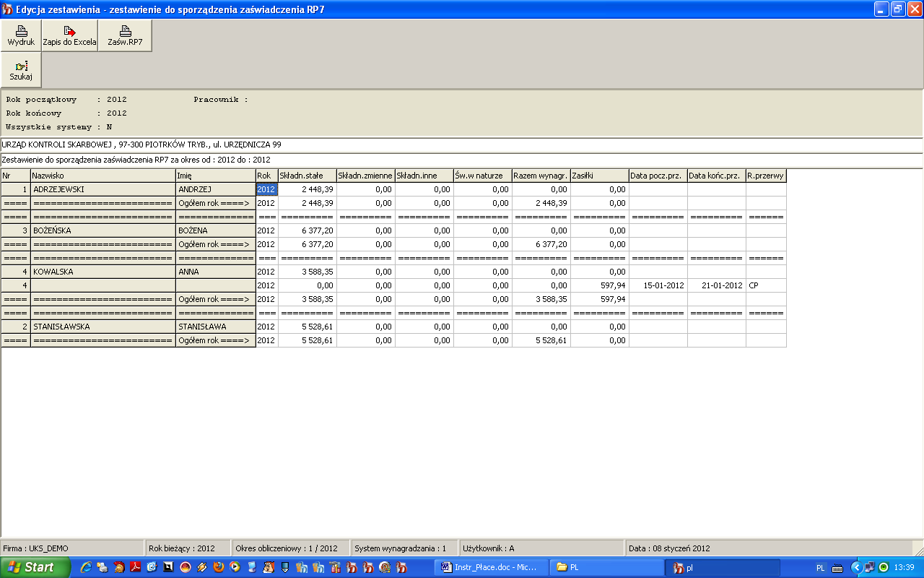
Task: Select the BOŻEŃSKA surname cell
Action: (103, 230)
